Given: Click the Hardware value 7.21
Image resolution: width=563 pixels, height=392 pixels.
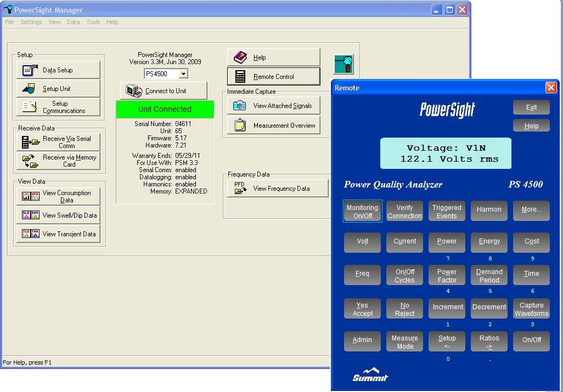Looking at the screenshot, I should pos(181,145).
